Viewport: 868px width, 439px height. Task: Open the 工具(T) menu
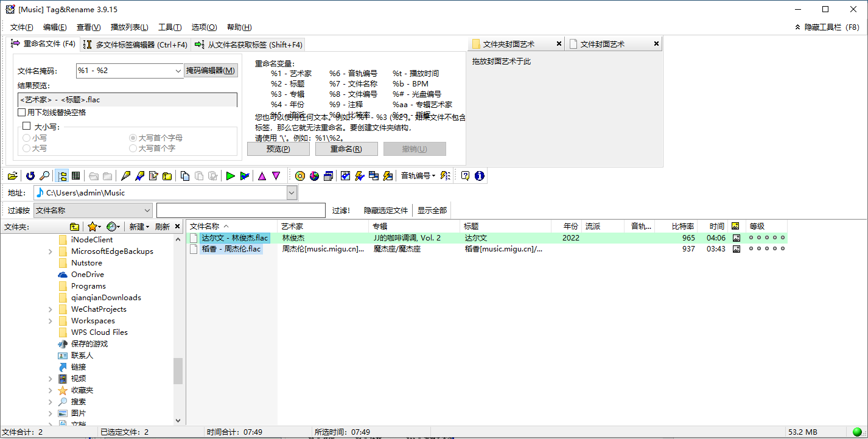click(170, 27)
